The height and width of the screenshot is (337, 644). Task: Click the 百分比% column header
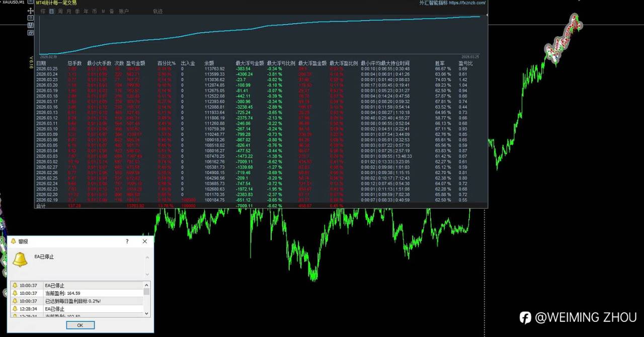166,63
